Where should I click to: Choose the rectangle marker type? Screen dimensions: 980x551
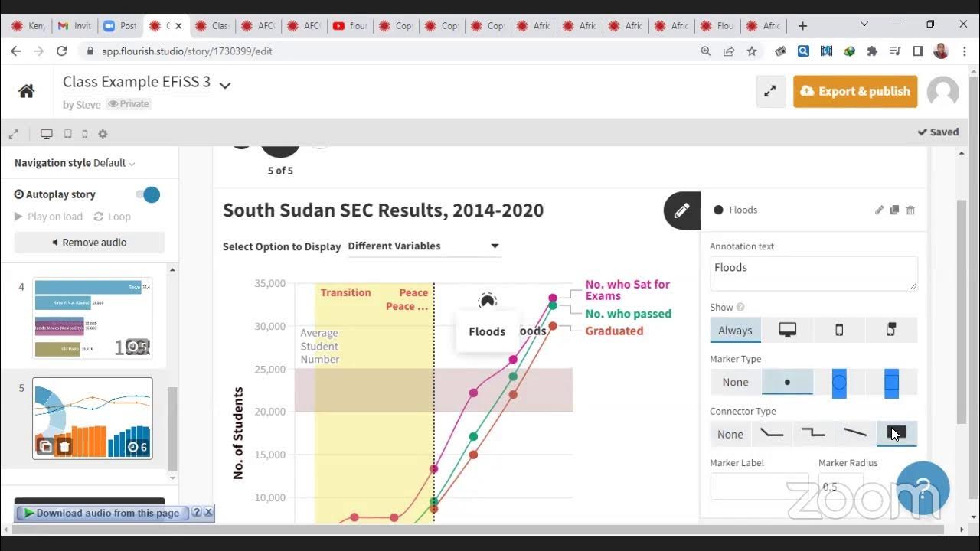point(891,382)
